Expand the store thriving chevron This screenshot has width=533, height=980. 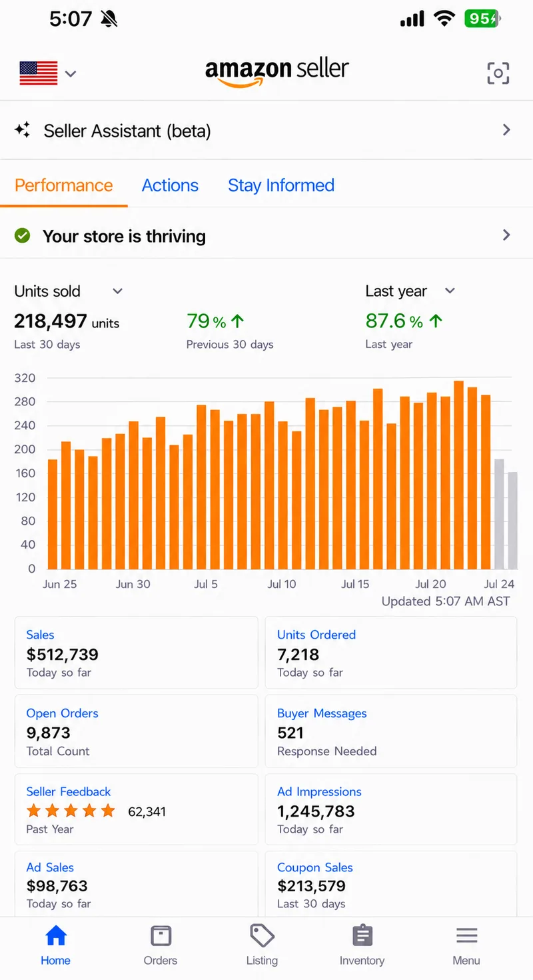(506, 235)
